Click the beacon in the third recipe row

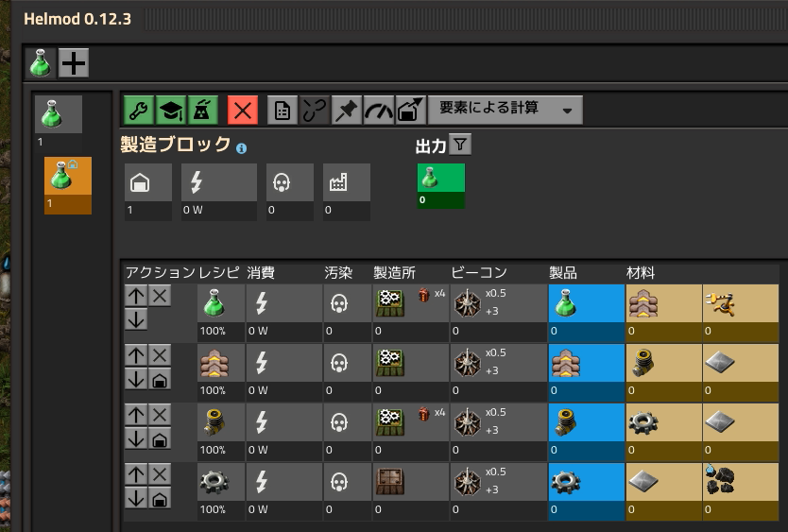[468, 421]
